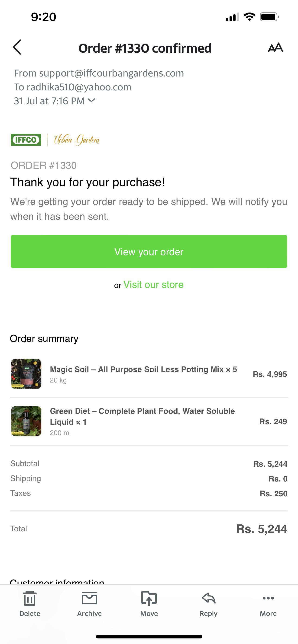This screenshot has width=298, height=644.
Task: Open the text size AA option
Action: tap(275, 48)
